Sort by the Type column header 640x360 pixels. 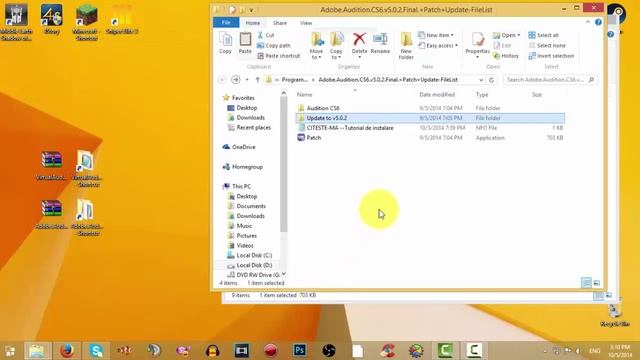point(482,94)
